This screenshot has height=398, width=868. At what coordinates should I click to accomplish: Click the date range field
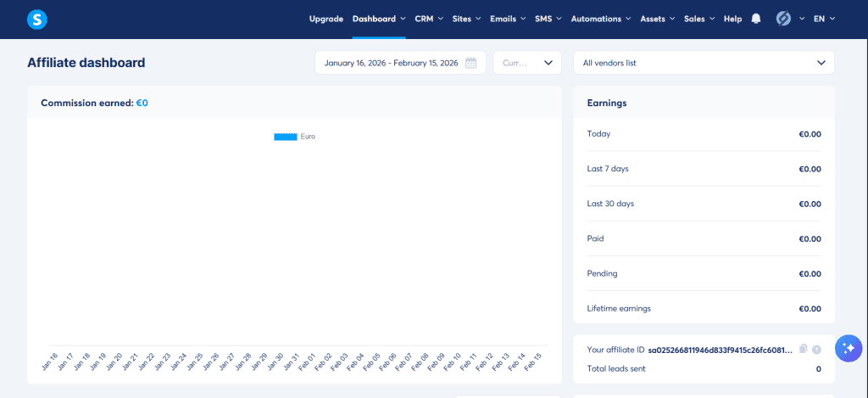pyautogui.click(x=400, y=63)
